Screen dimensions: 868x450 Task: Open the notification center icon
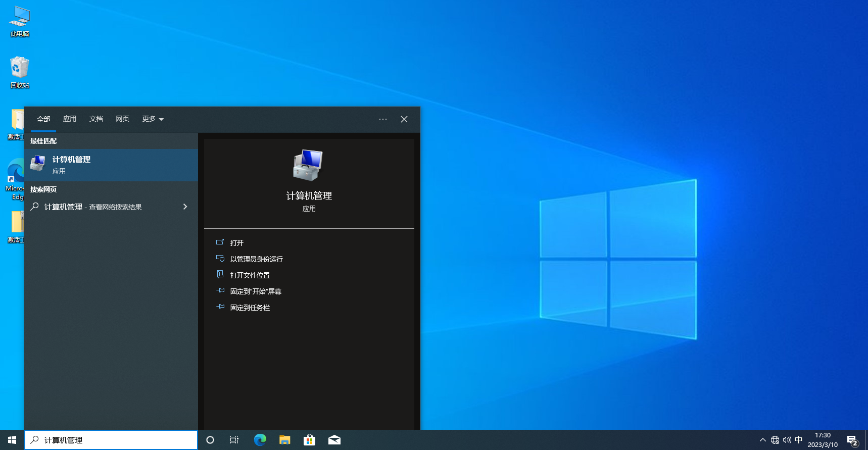(x=853, y=440)
